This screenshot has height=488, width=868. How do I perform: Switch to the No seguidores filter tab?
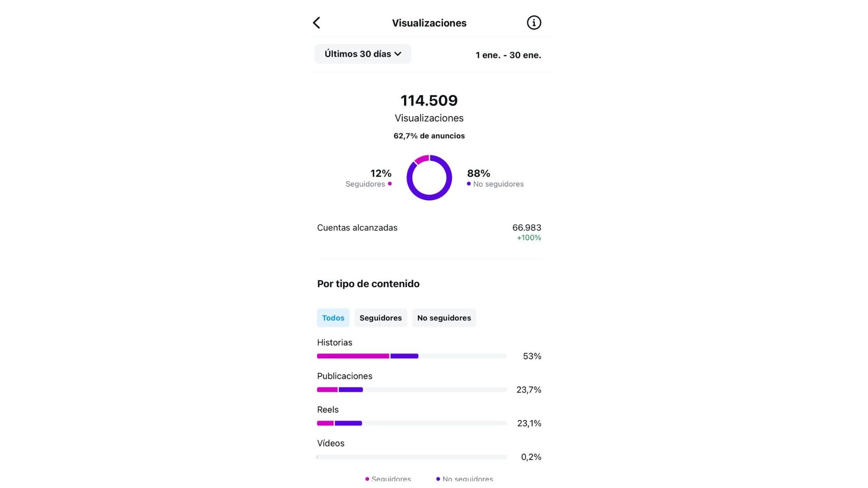(x=444, y=318)
